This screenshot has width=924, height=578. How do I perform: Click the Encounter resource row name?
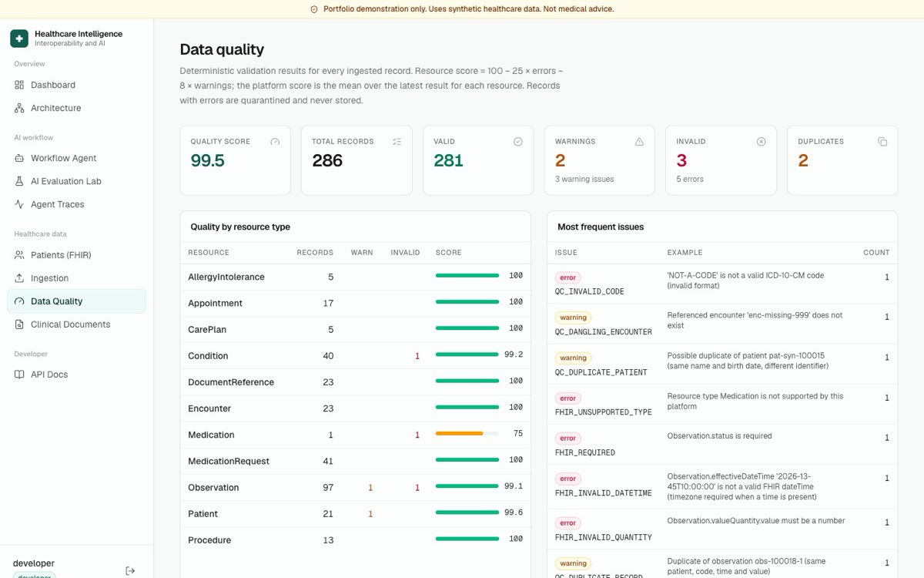[209, 408]
